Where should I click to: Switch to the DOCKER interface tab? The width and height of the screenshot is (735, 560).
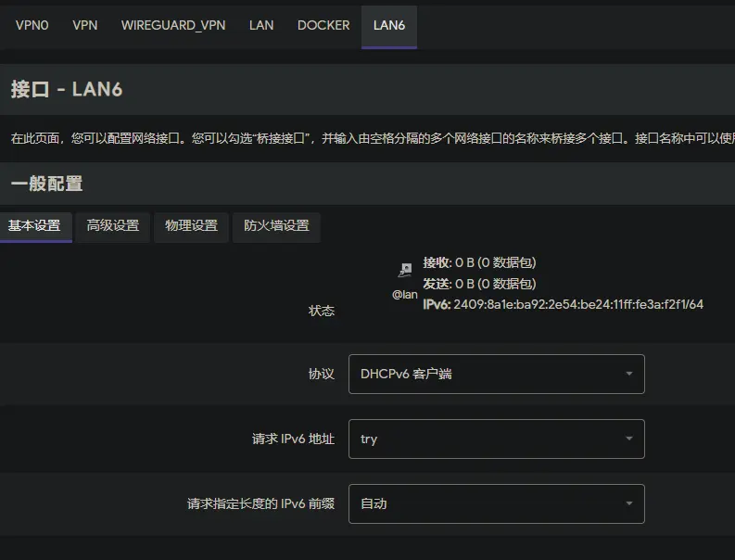[x=323, y=25]
